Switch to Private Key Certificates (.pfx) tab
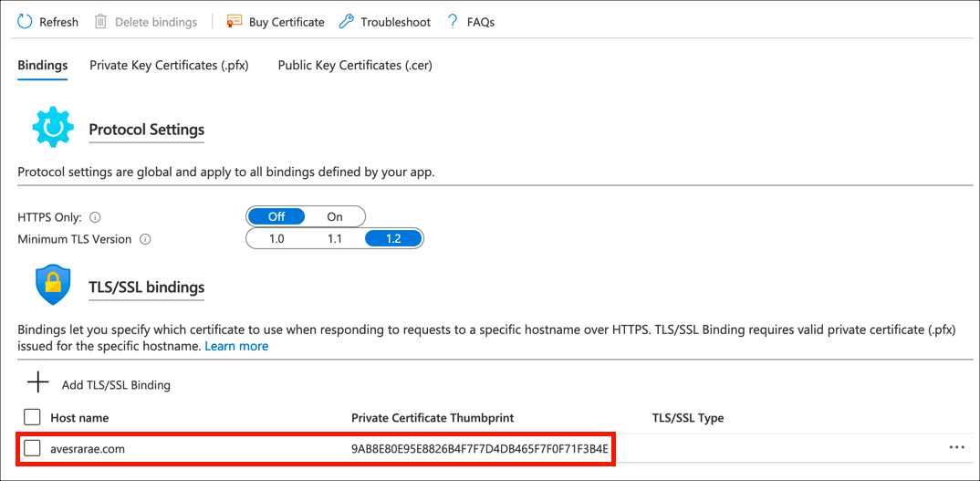The image size is (980, 481). coord(169,66)
